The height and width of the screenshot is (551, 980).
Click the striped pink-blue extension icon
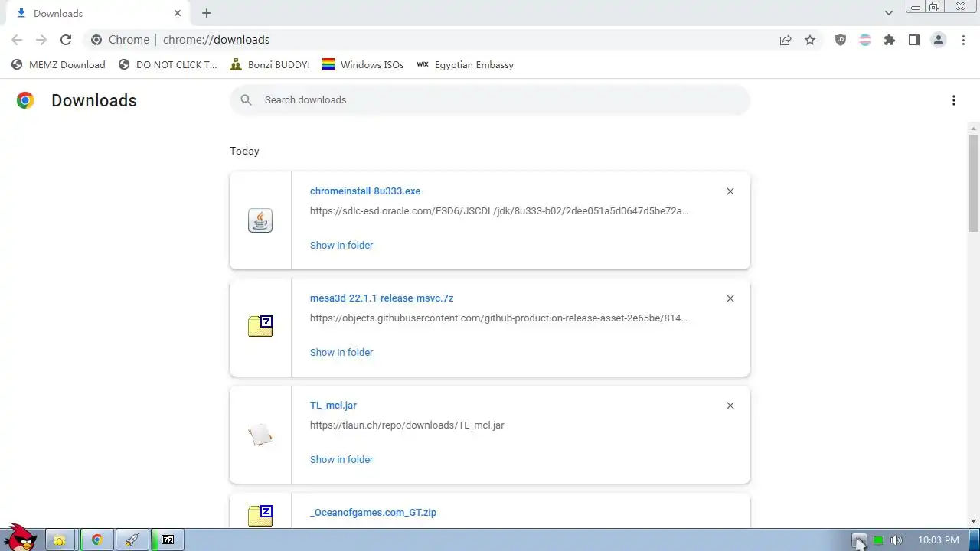coord(865,40)
